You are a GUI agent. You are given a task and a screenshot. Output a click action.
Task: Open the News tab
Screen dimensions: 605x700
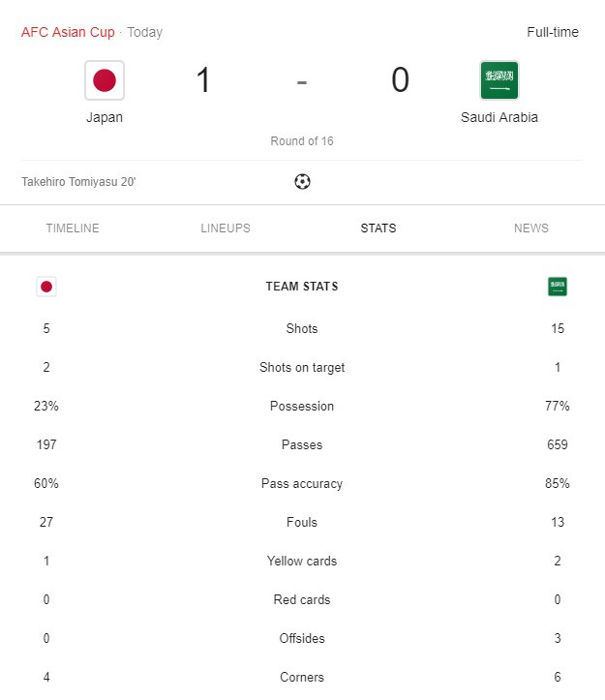pos(531,228)
